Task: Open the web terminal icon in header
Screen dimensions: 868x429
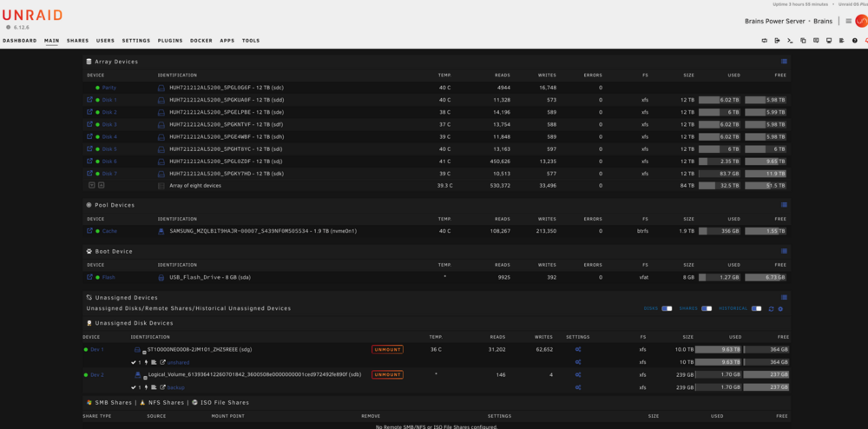Action: [790, 41]
